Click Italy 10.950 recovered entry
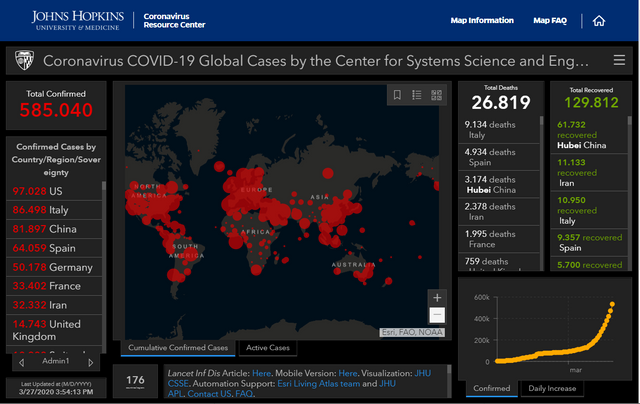This screenshot has width=640, height=404. point(589,211)
